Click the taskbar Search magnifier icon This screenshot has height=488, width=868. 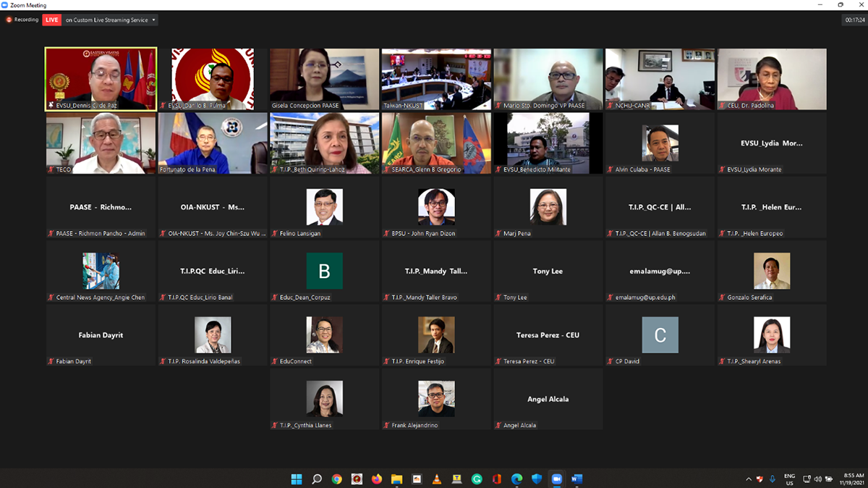317,479
